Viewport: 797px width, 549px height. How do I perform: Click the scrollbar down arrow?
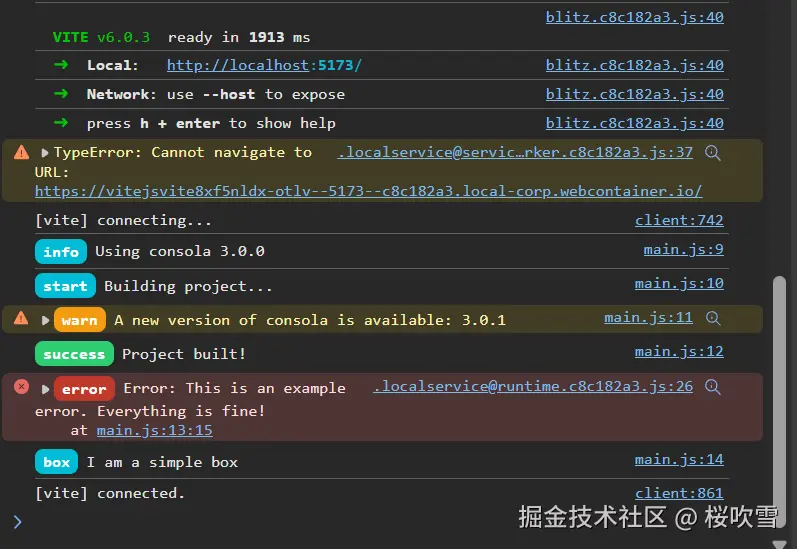pos(780,543)
